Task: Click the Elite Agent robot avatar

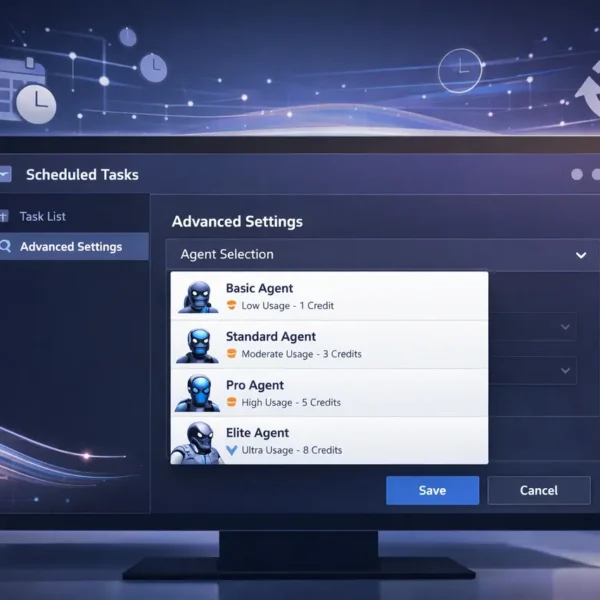Action: [197, 443]
